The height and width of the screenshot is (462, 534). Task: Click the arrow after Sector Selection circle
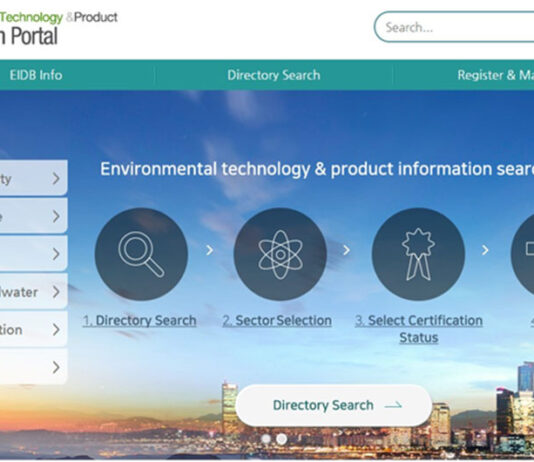[x=346, y=250]
